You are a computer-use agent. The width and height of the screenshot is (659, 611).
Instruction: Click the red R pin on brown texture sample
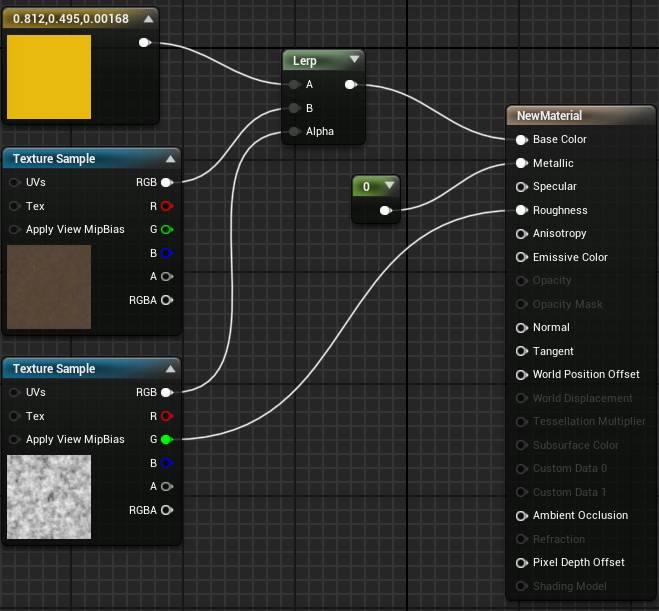[167, 206]
